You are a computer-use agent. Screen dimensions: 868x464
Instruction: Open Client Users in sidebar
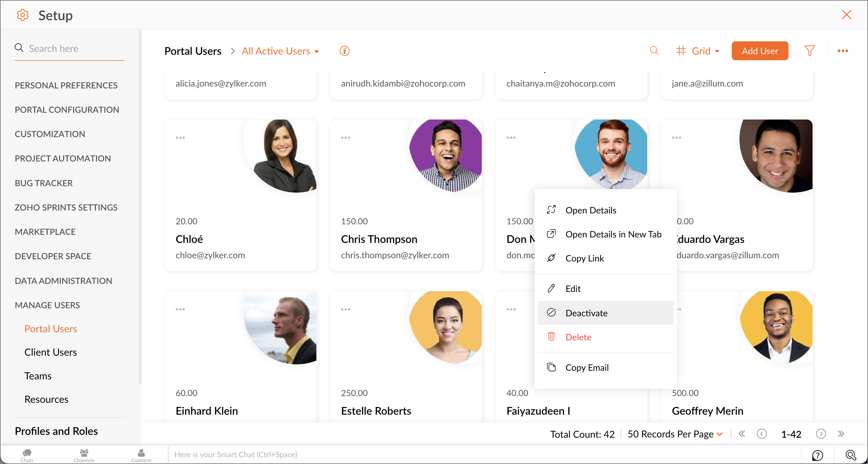[51, 352]
